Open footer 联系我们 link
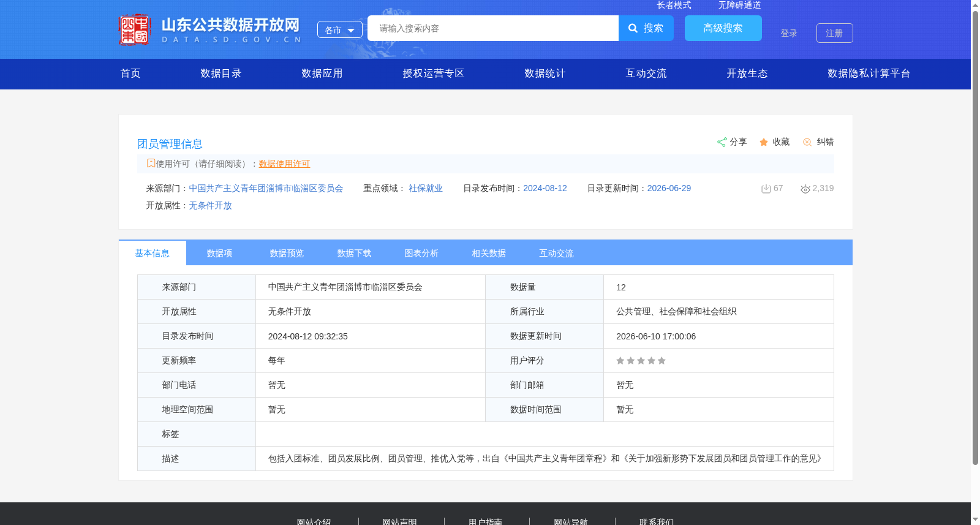 (x=657, y=521)
